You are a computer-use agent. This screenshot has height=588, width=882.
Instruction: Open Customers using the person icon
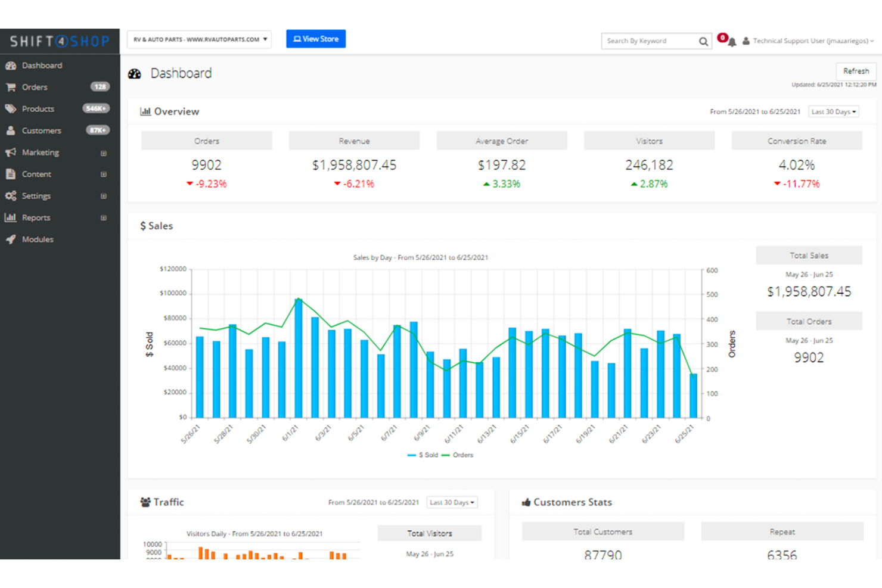coord(11,130)
